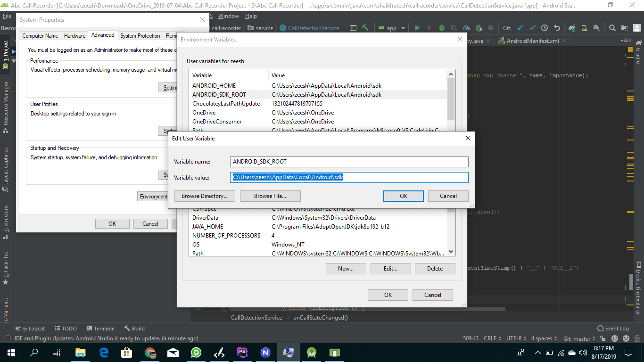Run the app with the green play icon
This screenshot has height=362, width=644.
click(x=417, y=28)
